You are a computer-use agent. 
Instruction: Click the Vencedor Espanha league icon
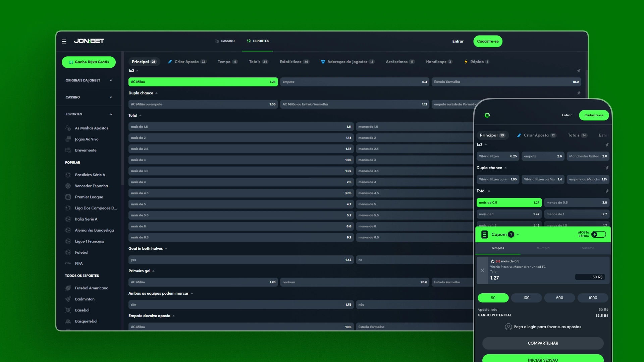(68, 186)
